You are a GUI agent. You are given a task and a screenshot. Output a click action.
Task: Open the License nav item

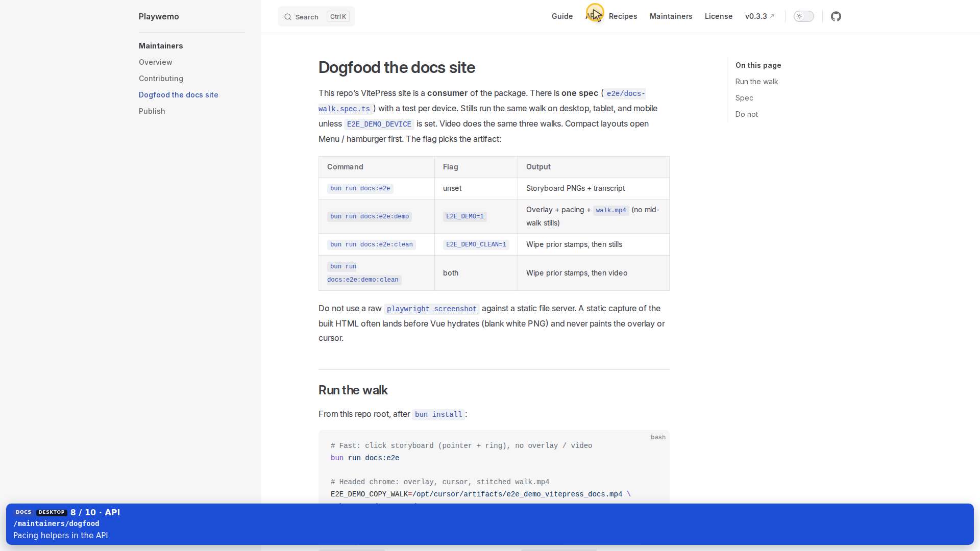718,16
